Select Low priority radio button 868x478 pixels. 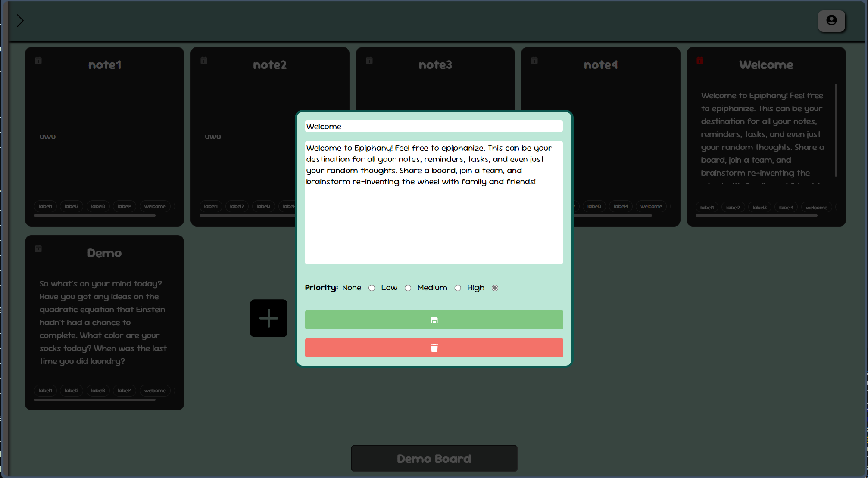coord(408,288)
